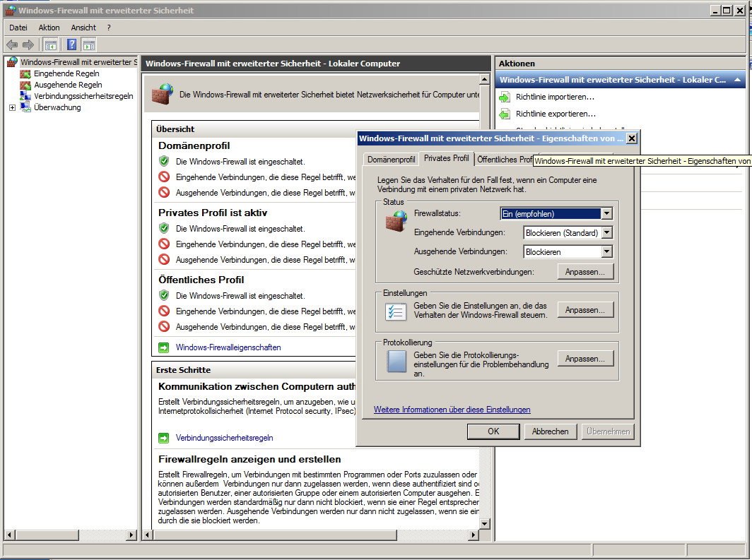Open Weitere Informationen über diese Einstellungen link
This screenshot has height=560, width=752.
point(452,410)
